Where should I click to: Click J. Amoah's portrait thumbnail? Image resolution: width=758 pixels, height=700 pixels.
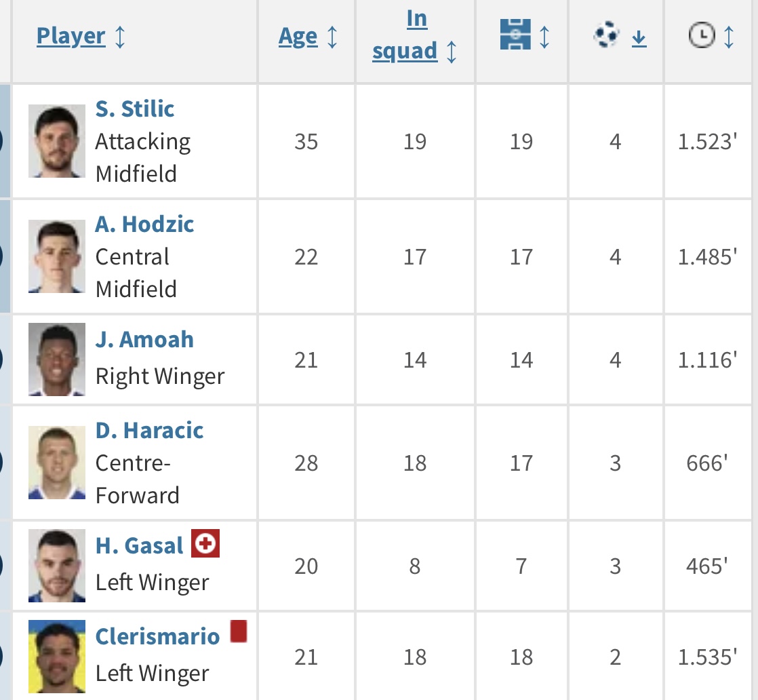[x=57, y=359]
